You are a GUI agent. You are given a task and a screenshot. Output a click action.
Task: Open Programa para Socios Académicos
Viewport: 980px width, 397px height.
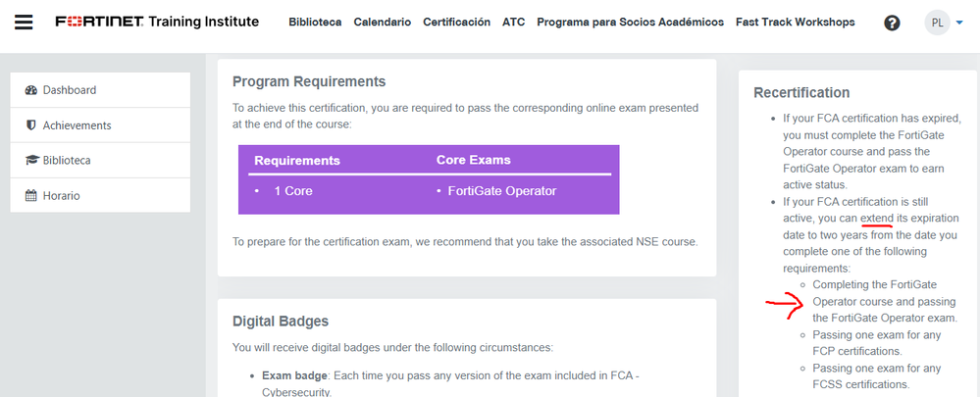630,23
